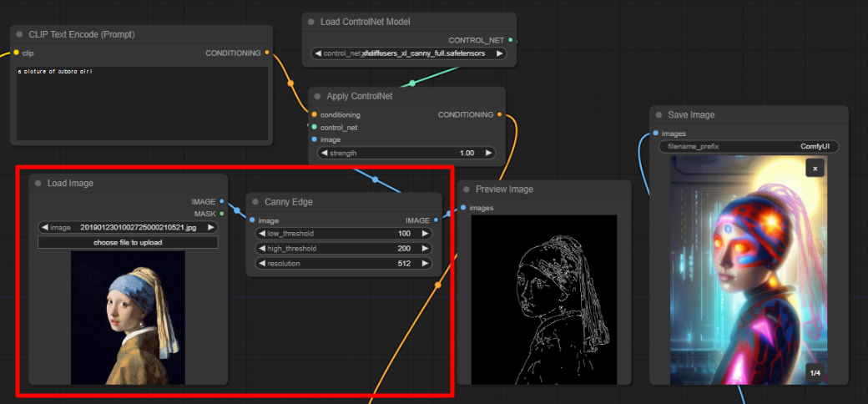The height and width of the screenshot is (404, 868).
Task: Click conditioning input port on Apply ControlNet
Action: 315,114
